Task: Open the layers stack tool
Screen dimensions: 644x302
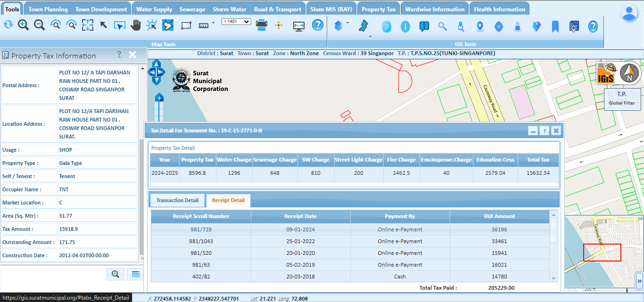Action: [x=339, y=25]
